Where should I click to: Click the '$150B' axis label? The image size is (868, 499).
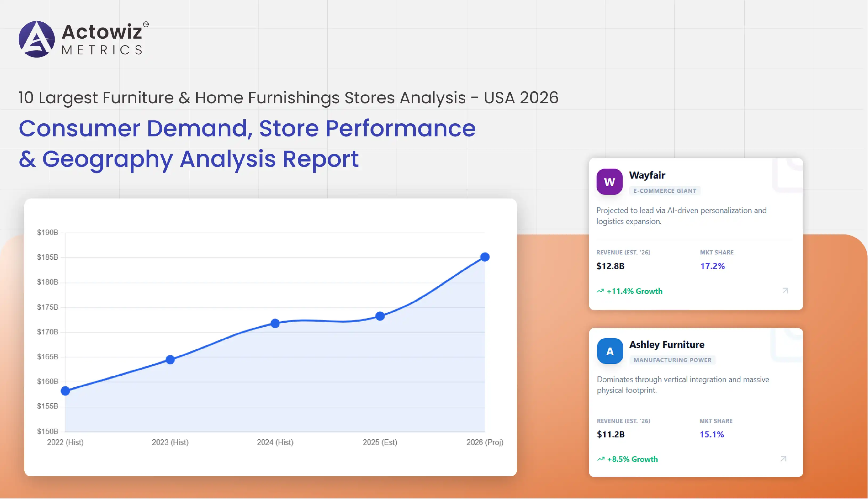pos(48,431)
